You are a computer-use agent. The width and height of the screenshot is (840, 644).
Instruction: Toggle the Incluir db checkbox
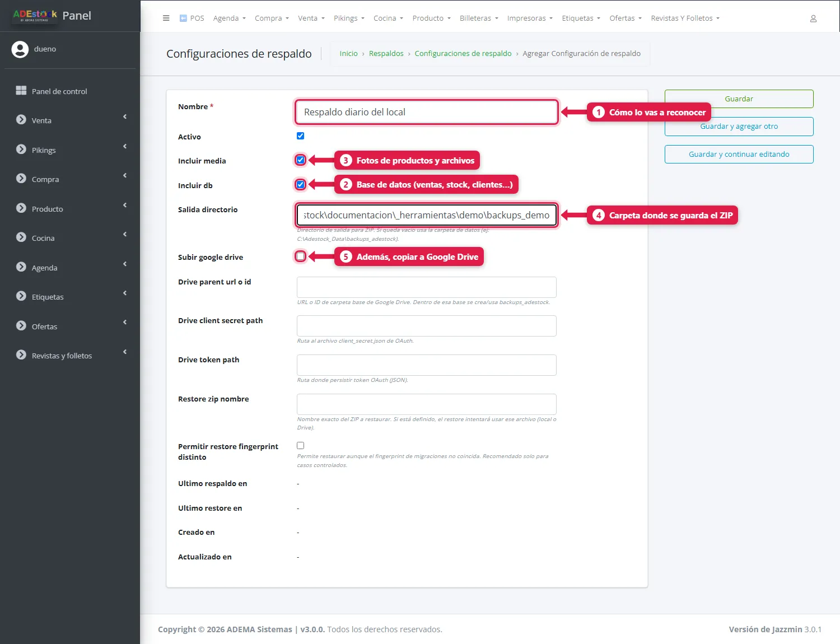(x=301, y=185)
